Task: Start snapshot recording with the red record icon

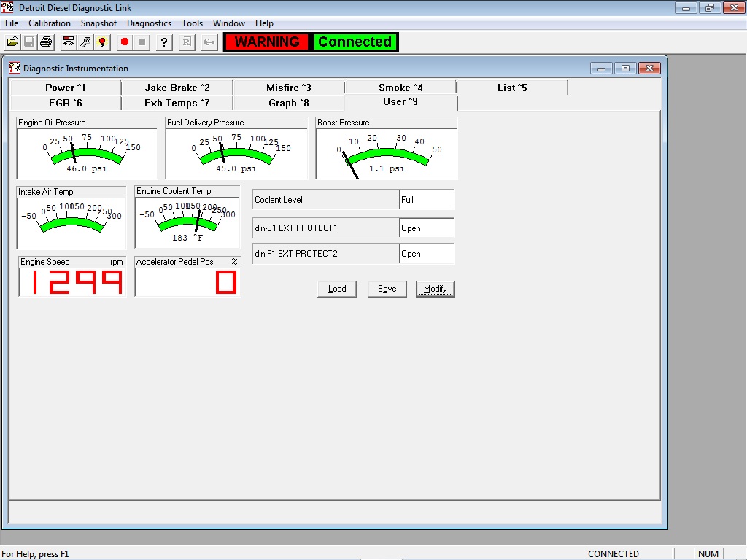Action: (x=124, y=42)
